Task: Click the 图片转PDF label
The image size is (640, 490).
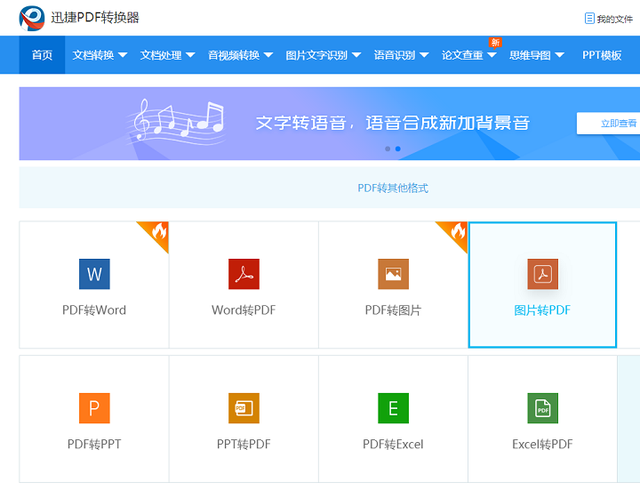Action: [542, 310]
